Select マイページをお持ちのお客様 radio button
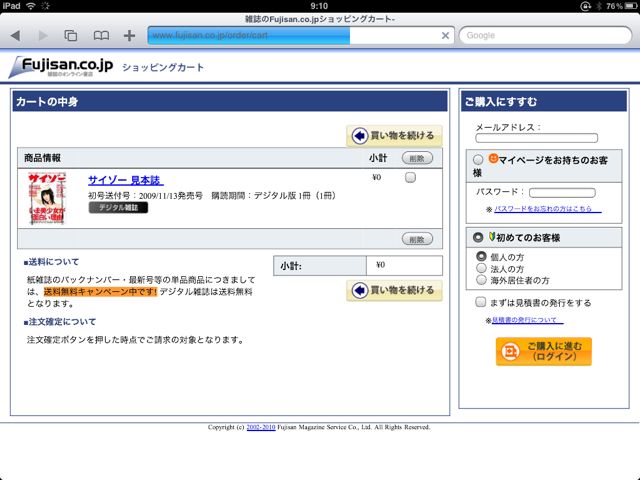This screenshot has width=640, height=480. coord(478,160)
